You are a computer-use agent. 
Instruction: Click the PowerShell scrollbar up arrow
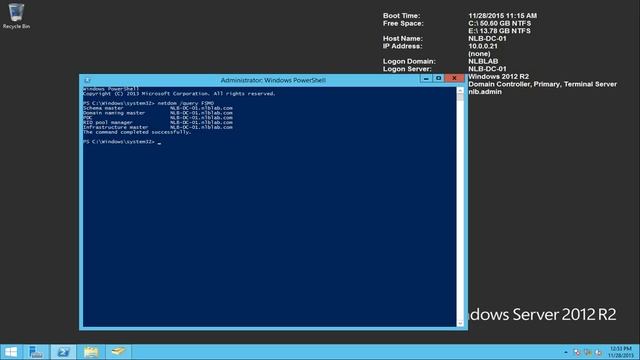tap(460, 91)
